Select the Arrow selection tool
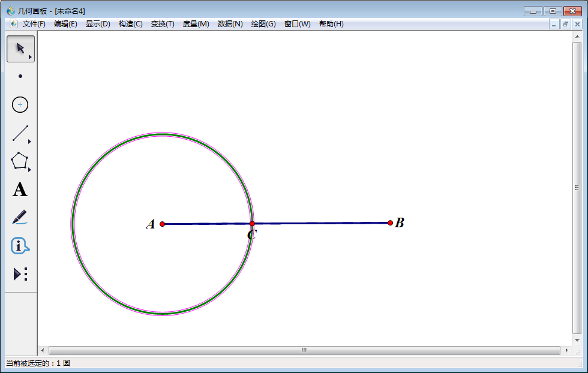 20,49
